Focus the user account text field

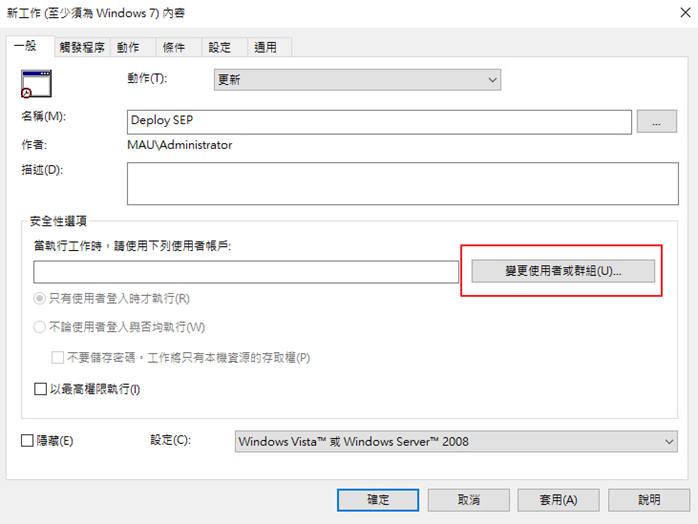pyautogui.click(x=245, y=272)
